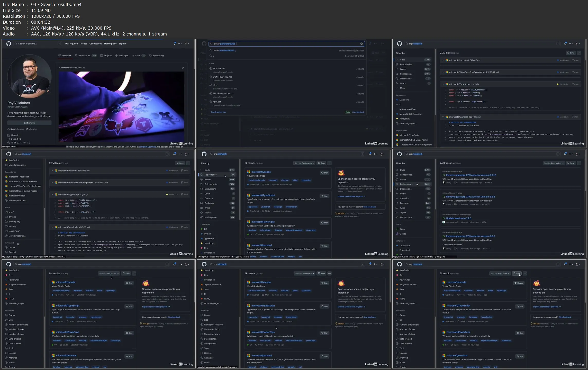Open the notifications bell icon
This screenshot has width=588, height=370.
[x=175, y=43]
